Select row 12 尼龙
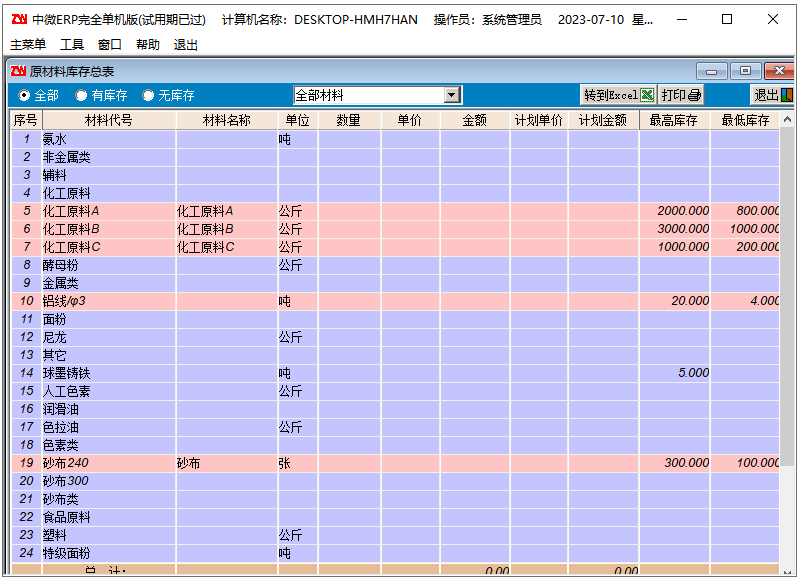The width and height of the screenshot is (799, 580). click(395, 337)
